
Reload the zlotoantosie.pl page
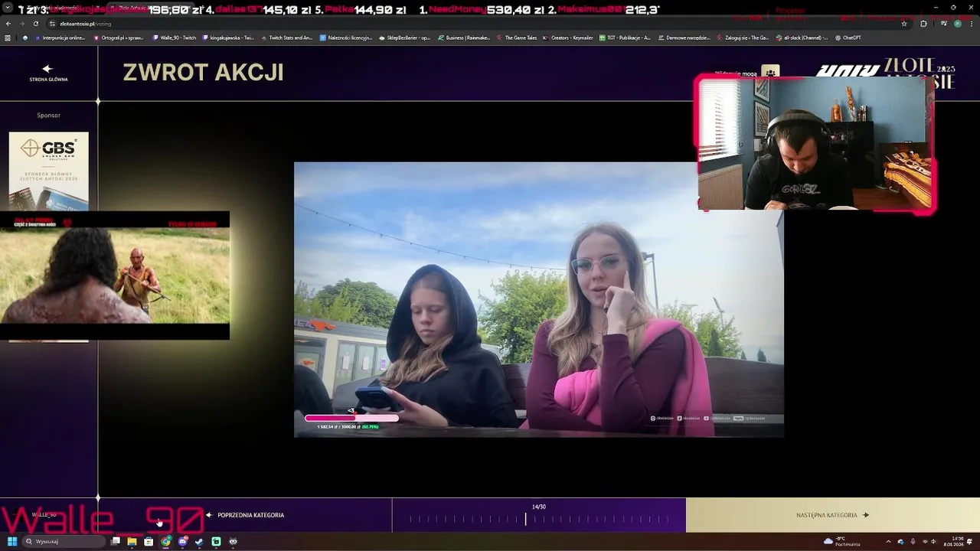[x=35, y=24]
